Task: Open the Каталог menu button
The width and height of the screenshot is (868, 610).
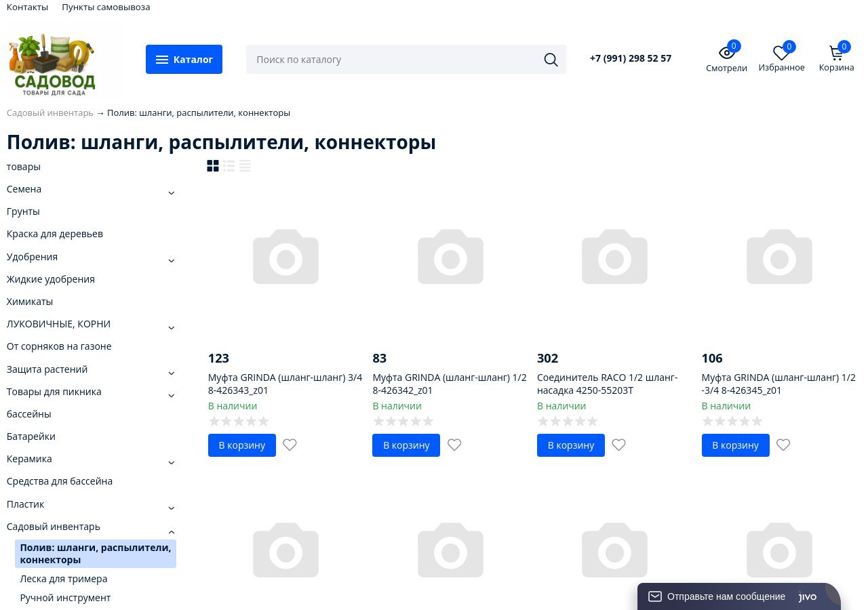Action: [x=184, y=60]
